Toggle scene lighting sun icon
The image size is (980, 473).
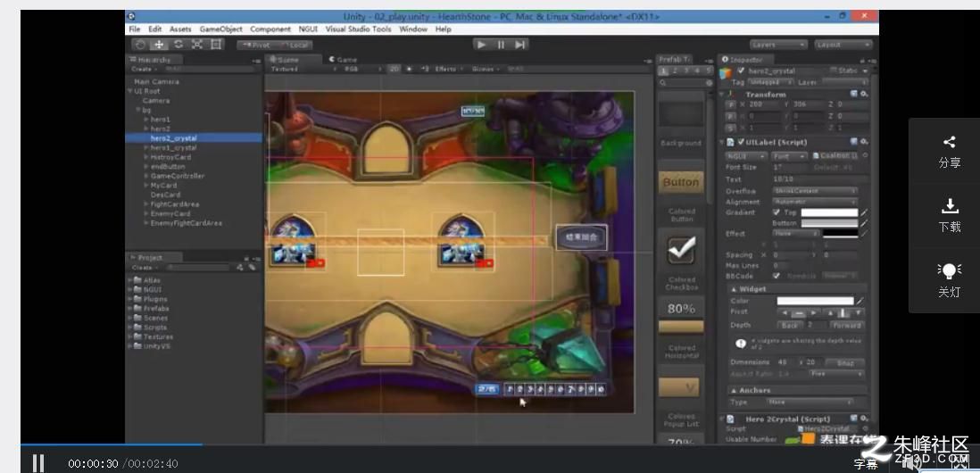(410, 69)
